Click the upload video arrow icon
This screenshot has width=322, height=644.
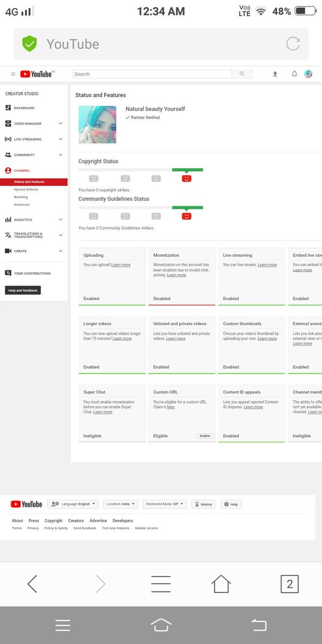pyautogui.click(x=275, y=74)
